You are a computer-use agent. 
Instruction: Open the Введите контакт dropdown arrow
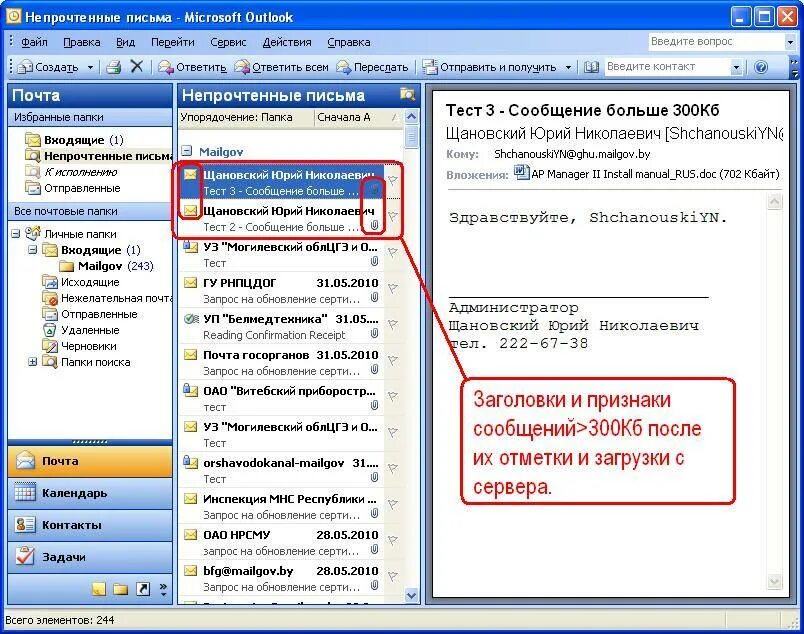(x=736, y=67)
